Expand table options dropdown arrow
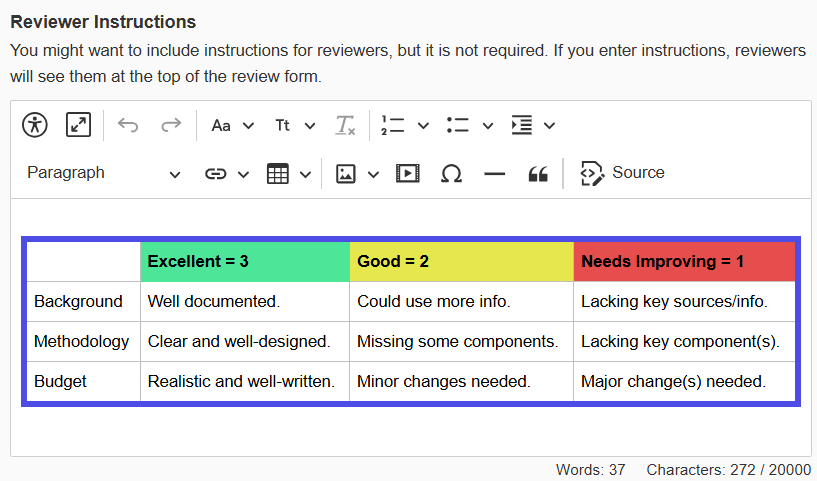Screen dimensions: 817x481 click(305, 174)
